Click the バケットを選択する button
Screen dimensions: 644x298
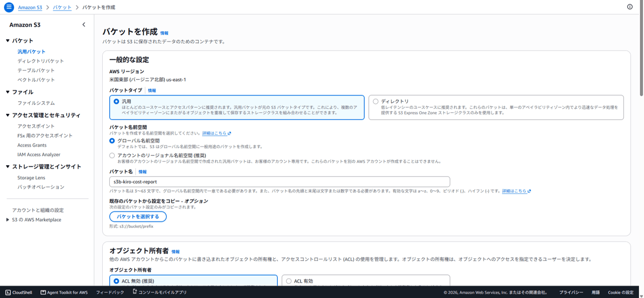(x=138, y=216)
